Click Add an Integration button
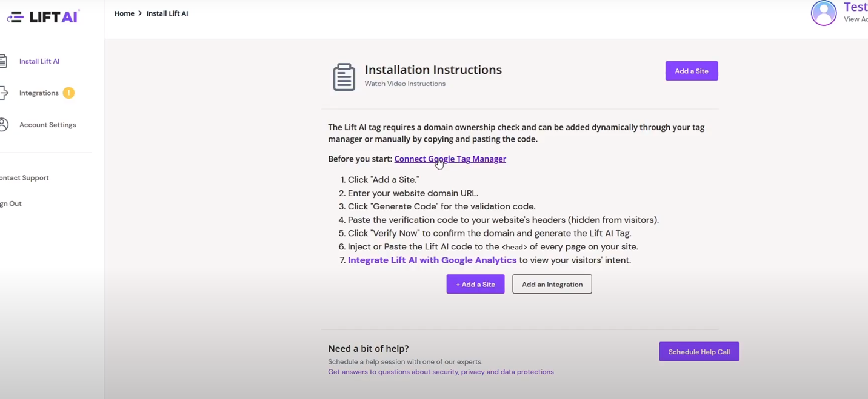Viewport: 868px width, 399px height. 552,284
